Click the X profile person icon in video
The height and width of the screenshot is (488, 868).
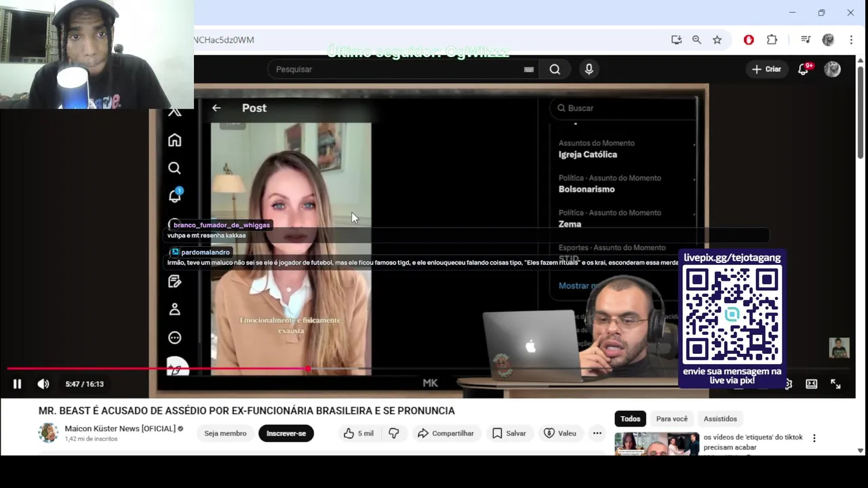click(x=175, y=309)
